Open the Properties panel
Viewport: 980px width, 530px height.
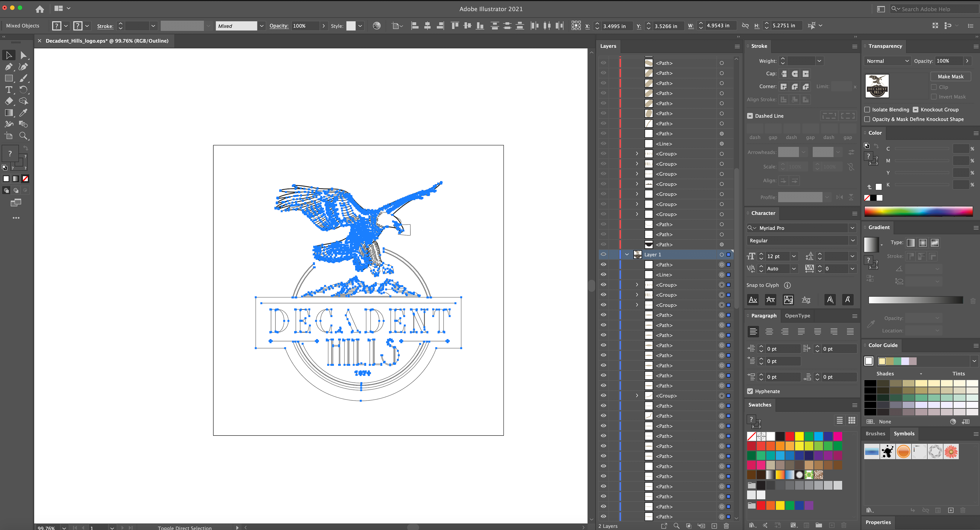tap(878, 522)
